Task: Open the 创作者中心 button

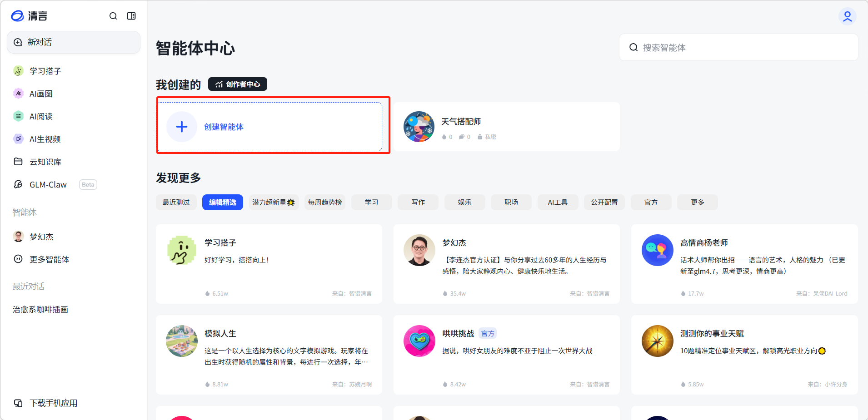Action: click(238, 84)
